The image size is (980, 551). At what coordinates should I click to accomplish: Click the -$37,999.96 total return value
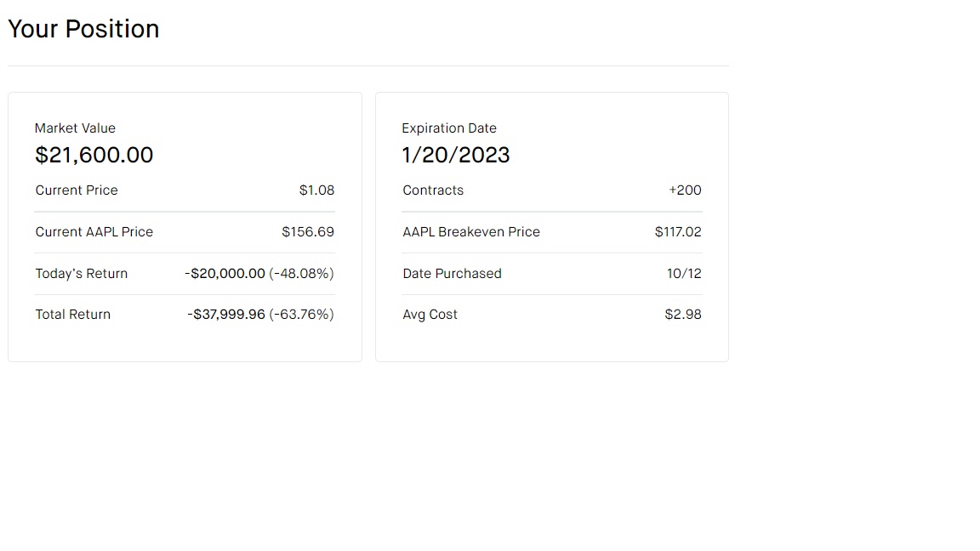point(226,315)
